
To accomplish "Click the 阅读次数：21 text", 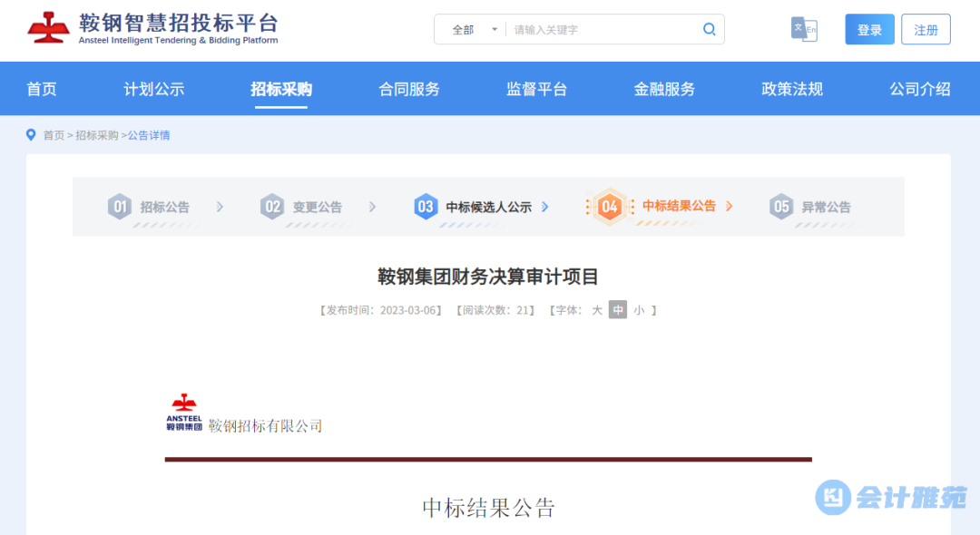I will 495,310.
